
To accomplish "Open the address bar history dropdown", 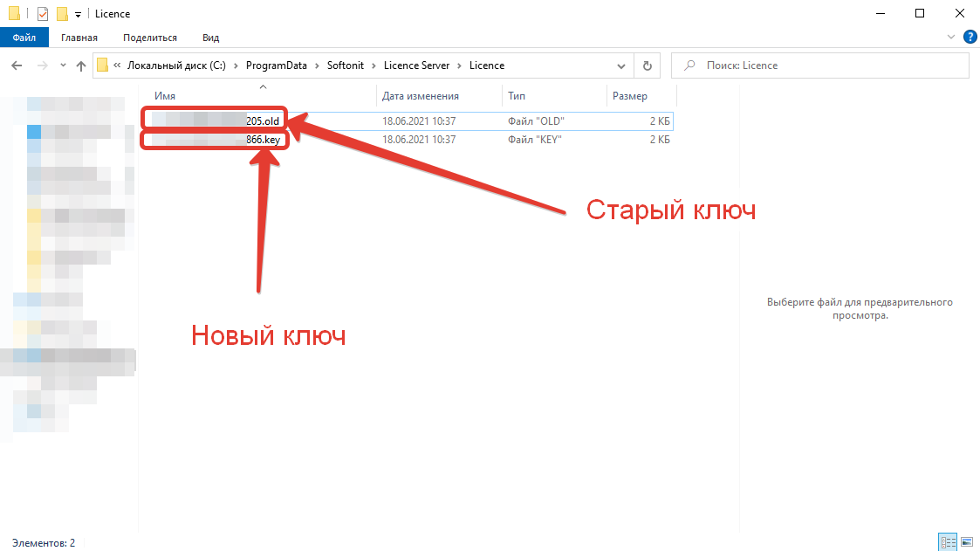I will tap(620, 65).
